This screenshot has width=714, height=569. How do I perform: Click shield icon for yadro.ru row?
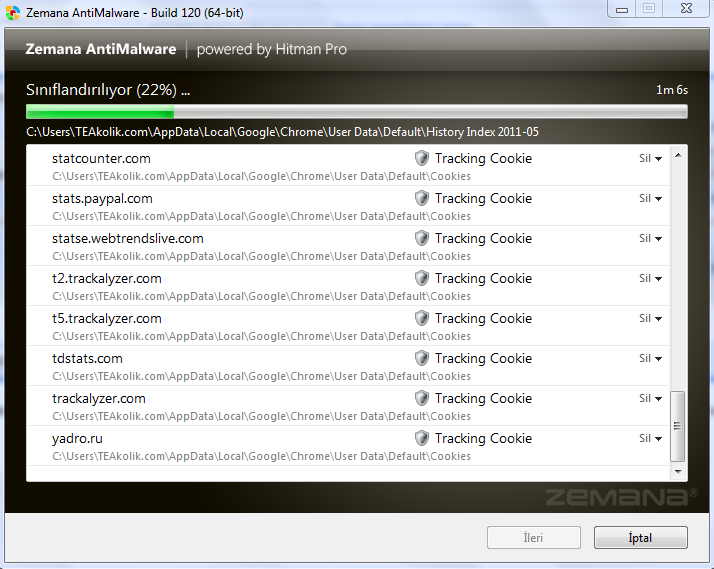pyautogui.click(x=422, y=439)
